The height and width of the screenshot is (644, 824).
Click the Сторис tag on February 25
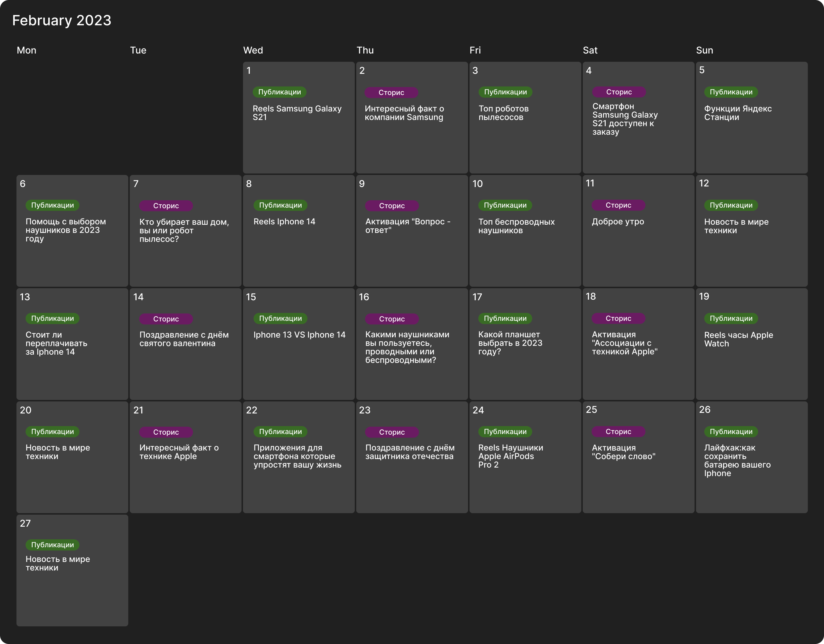[x=618, y=431]
